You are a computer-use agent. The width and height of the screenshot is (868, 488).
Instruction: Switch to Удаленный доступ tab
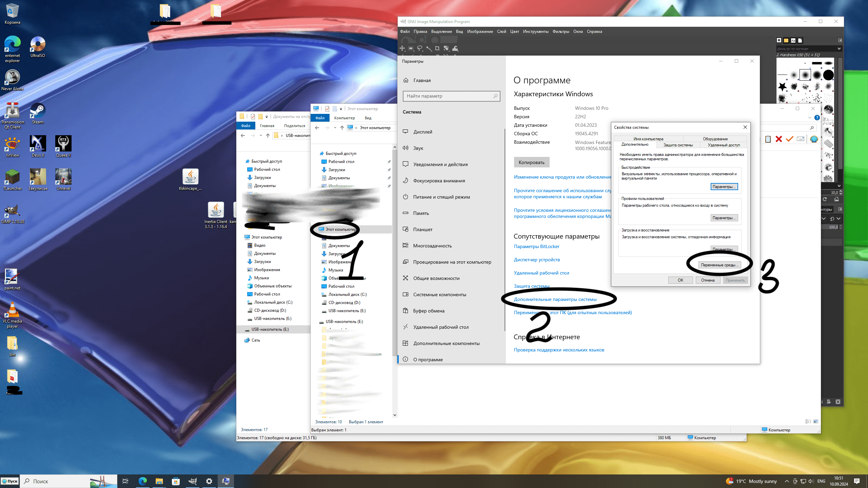click(724, 145)
